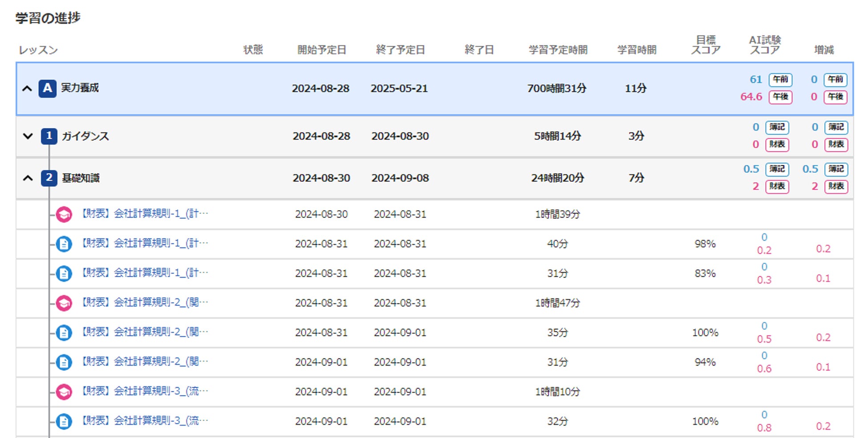Click the pink lecture icon for 会社計算規則-1
The width and height of the screenshot is (868, 438).
[64, 214]
